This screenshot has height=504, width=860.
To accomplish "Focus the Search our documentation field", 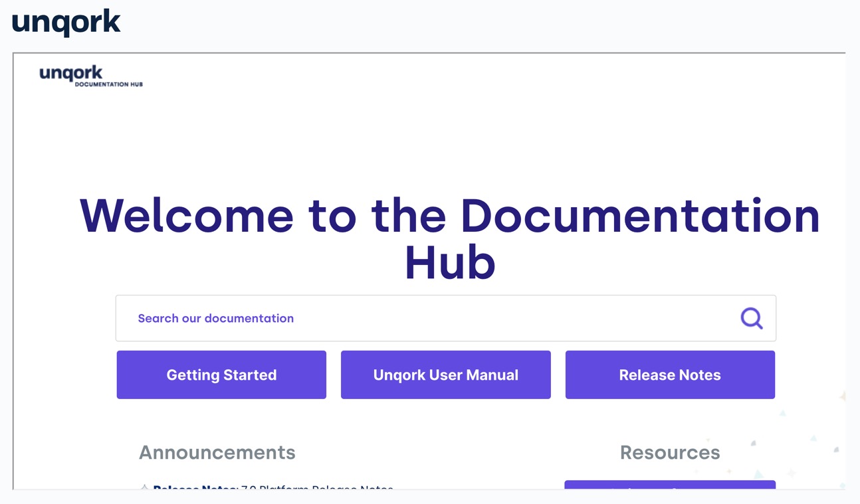I will [x=446, y=318].
